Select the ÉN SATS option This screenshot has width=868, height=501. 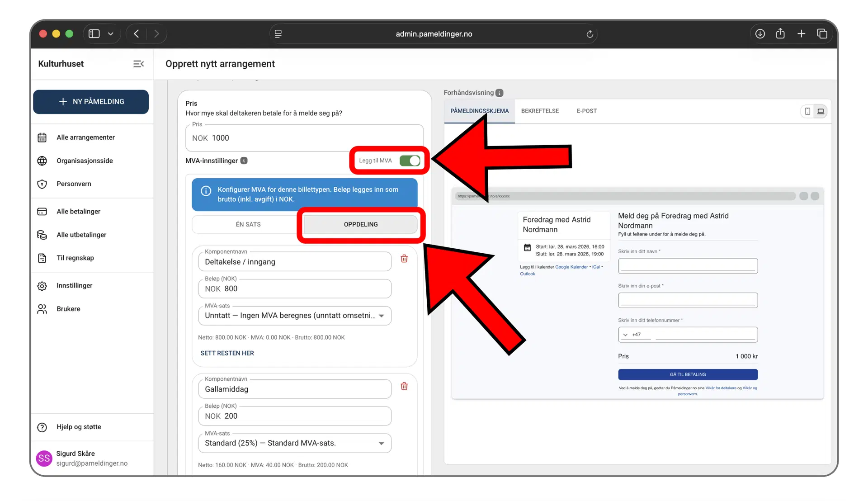248,224
